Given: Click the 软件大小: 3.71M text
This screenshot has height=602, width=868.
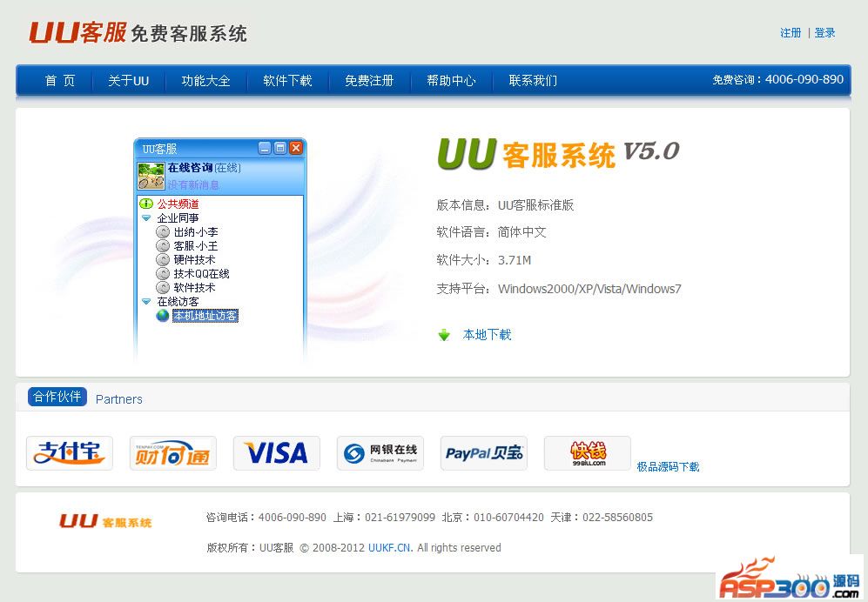Looking at the screenshot, I should coord(484,260).
